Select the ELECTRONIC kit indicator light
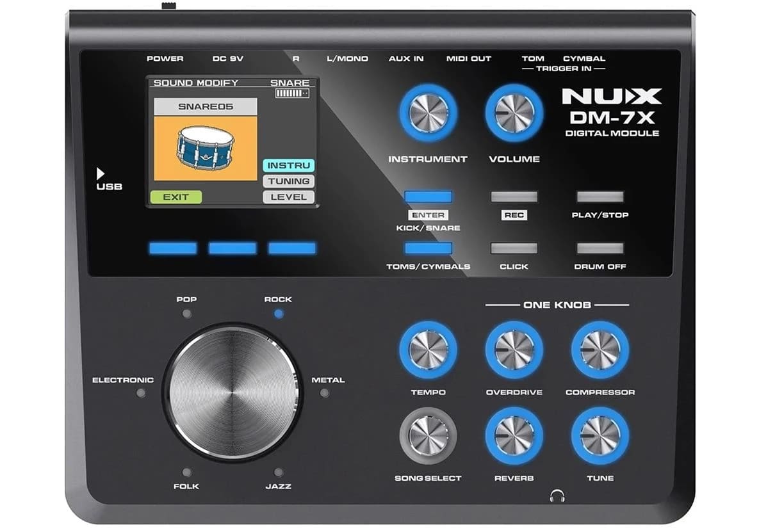The width and height of the screenshot is (759, 532). [141, 393]
